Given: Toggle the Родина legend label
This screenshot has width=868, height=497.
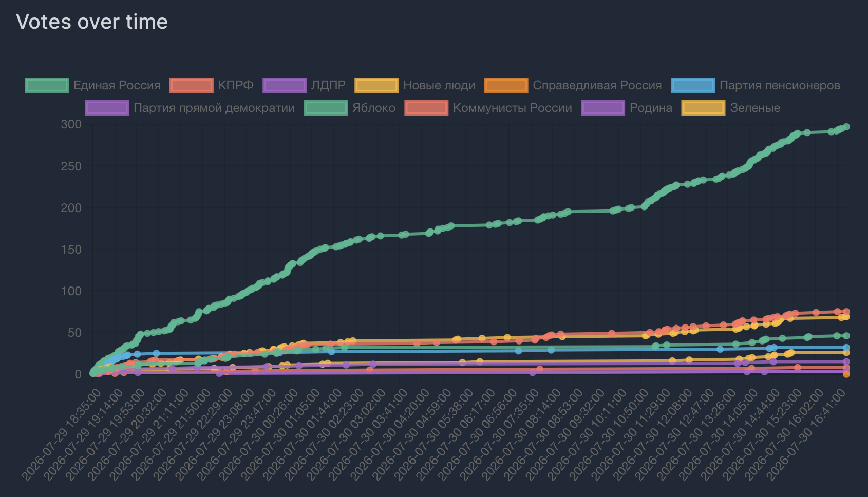Looking at the screenshot, I should [651, 108].
